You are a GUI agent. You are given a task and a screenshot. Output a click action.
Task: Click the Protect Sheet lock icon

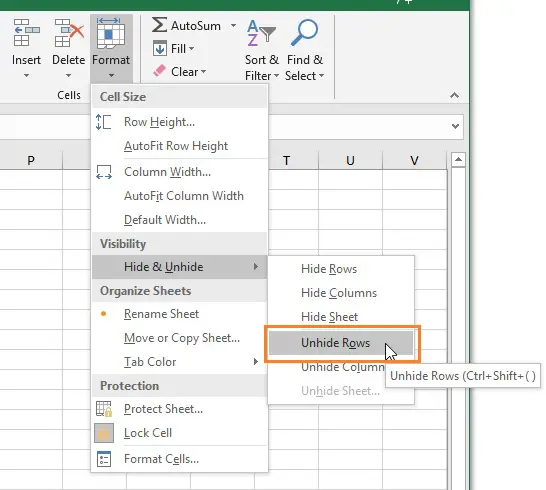(104, 409)
